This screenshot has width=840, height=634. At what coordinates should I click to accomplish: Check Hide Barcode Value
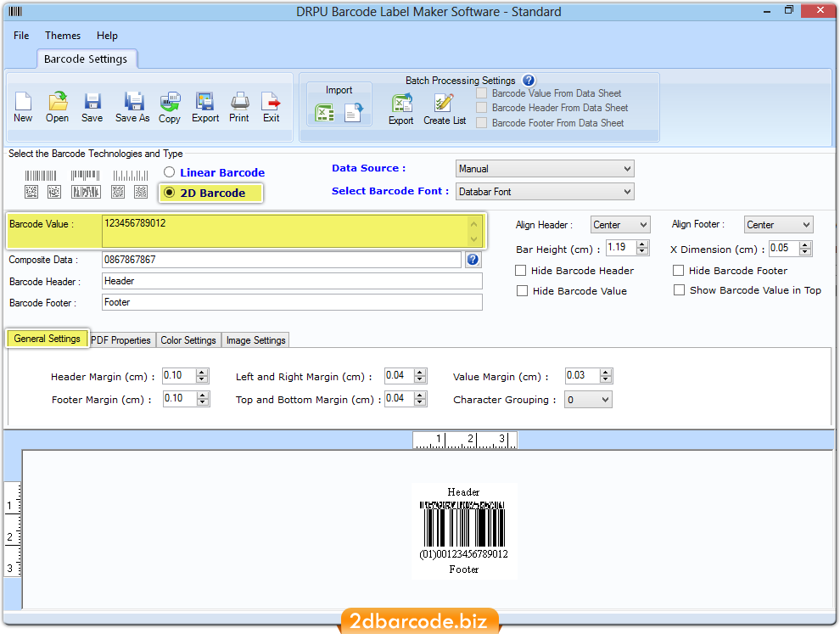point(522,291)
